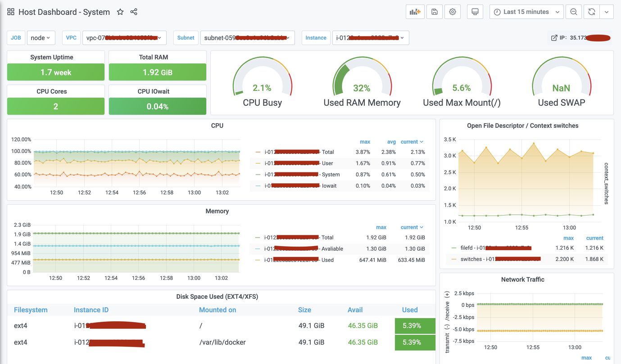The width and height of the screenshot is (621, 364).
Task: Open dashboard settings gear icon
Action: pyautogui.click(x=453, y=12)
